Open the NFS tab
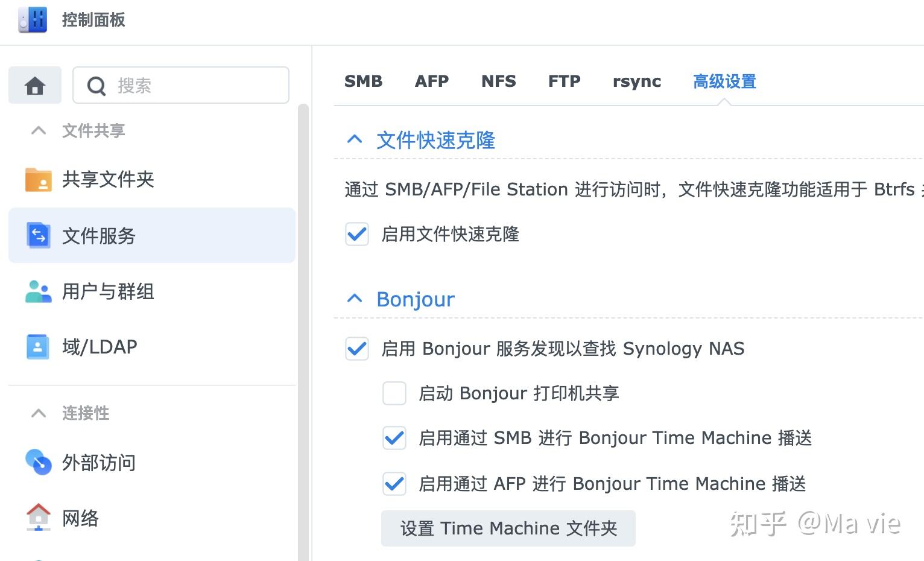The height and width of the screenshot is (561, 924). point(499,81)
